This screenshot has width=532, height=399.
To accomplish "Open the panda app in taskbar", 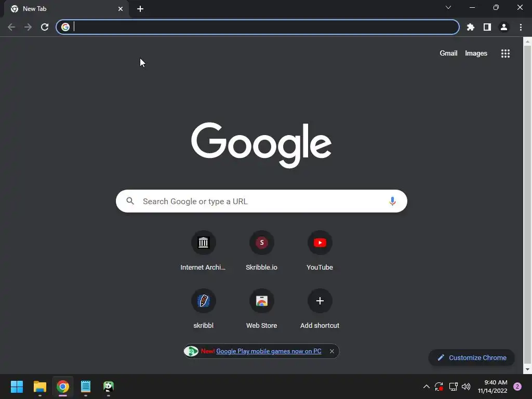I will 109,387.
